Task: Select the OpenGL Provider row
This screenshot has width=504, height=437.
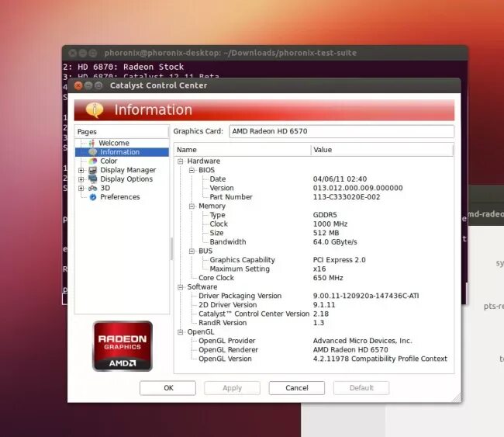Action: (314, 341)
